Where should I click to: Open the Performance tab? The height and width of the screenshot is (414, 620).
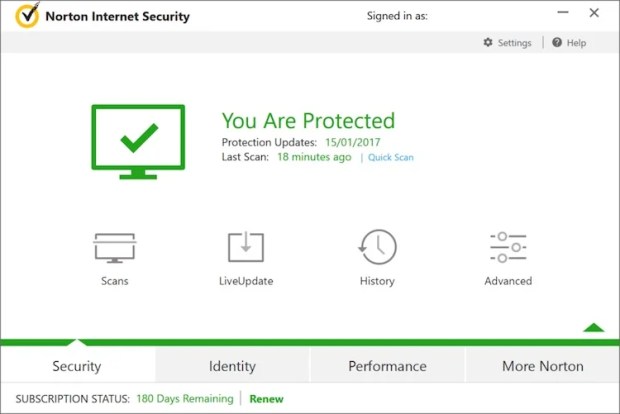click(x=387, y=366)
